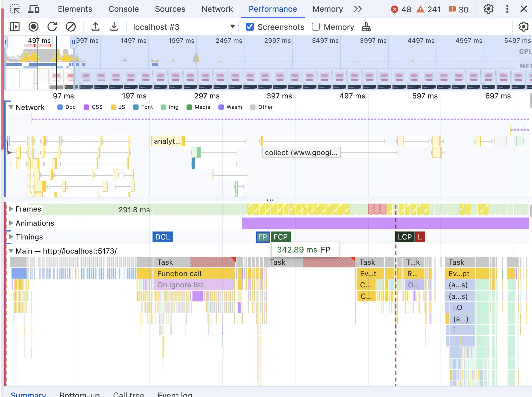Click the download profile icon
The width and height of the screenshot is (532, 397).
(114, 27)
